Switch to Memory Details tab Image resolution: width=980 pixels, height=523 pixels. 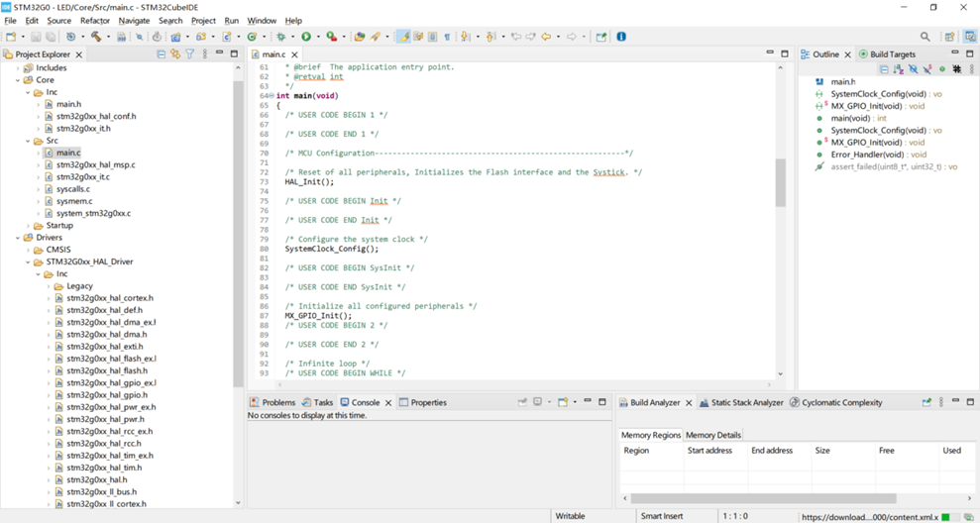click(x=713, y=435)
